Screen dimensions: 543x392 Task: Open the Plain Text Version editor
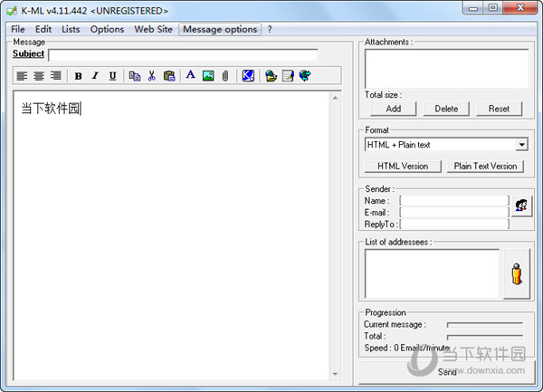pyautogui.click(x=485, y=167)
